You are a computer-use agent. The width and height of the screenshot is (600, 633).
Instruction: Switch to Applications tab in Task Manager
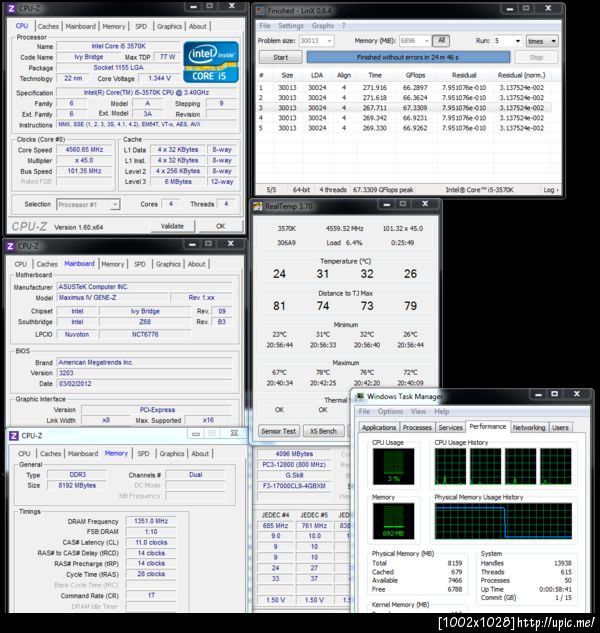pyautogui.click(x=379, y=428)
